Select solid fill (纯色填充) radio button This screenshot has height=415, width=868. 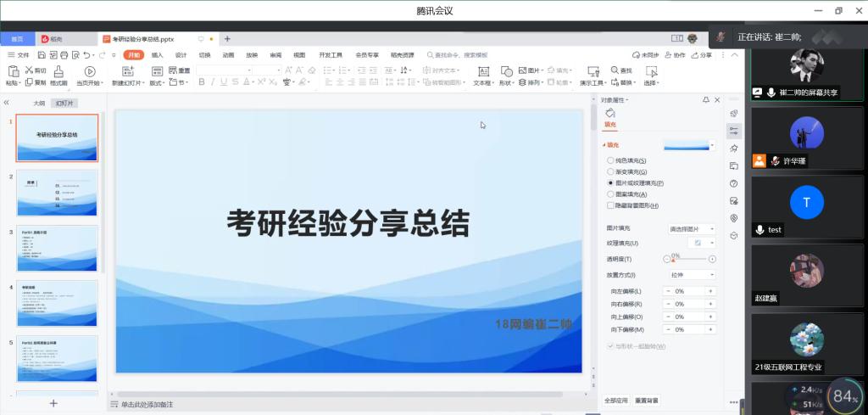(610, 160)
